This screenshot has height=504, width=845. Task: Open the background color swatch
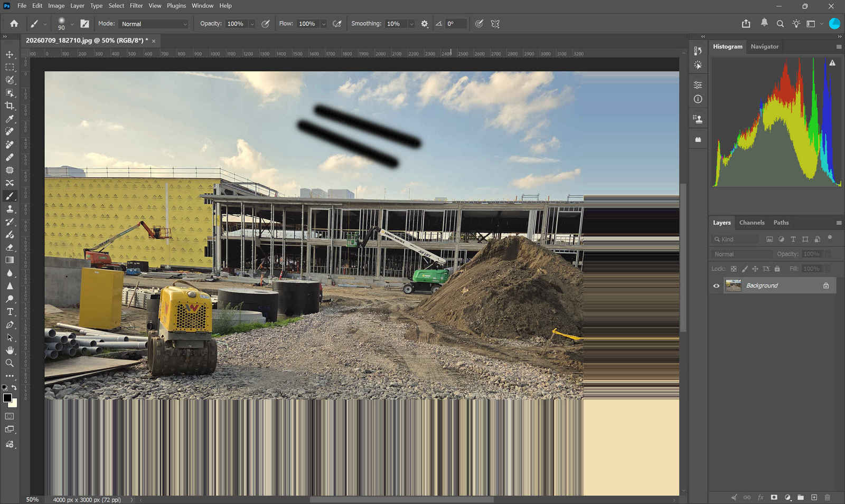(14, 404)
